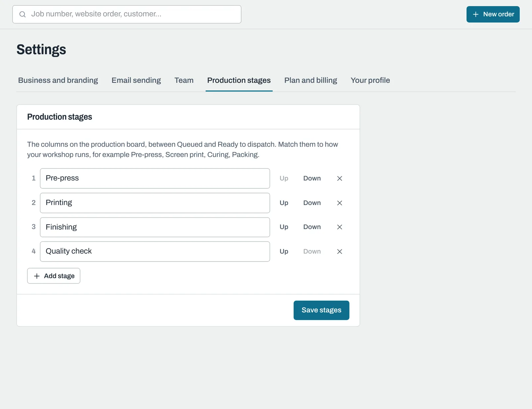Screen dimensions: 532x409
Task: Click the Production stages card heading
Action: coord(60,117)
